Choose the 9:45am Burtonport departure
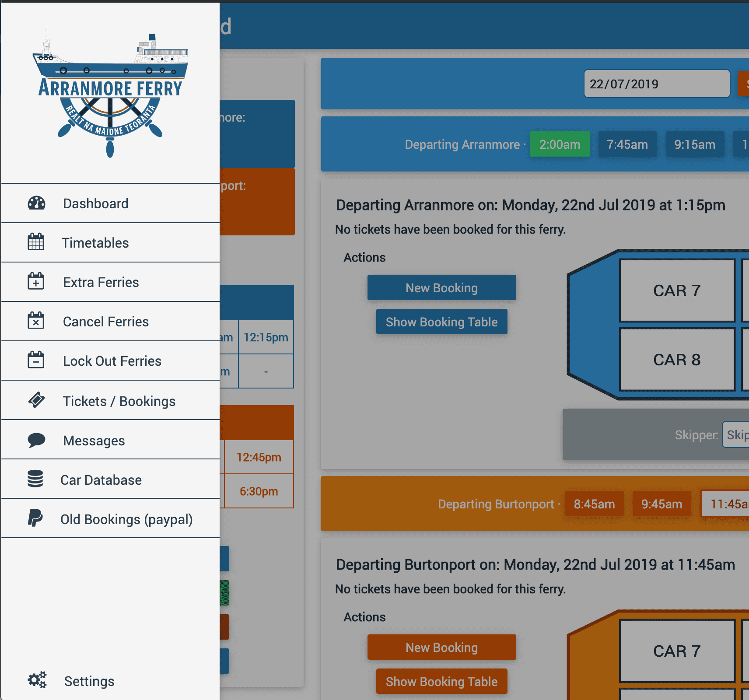The image size is (749, 700). tap(661, 504)
